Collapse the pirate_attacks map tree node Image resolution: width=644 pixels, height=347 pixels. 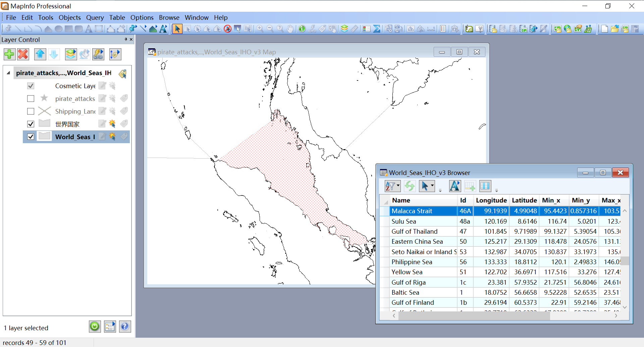click(8, 73)
